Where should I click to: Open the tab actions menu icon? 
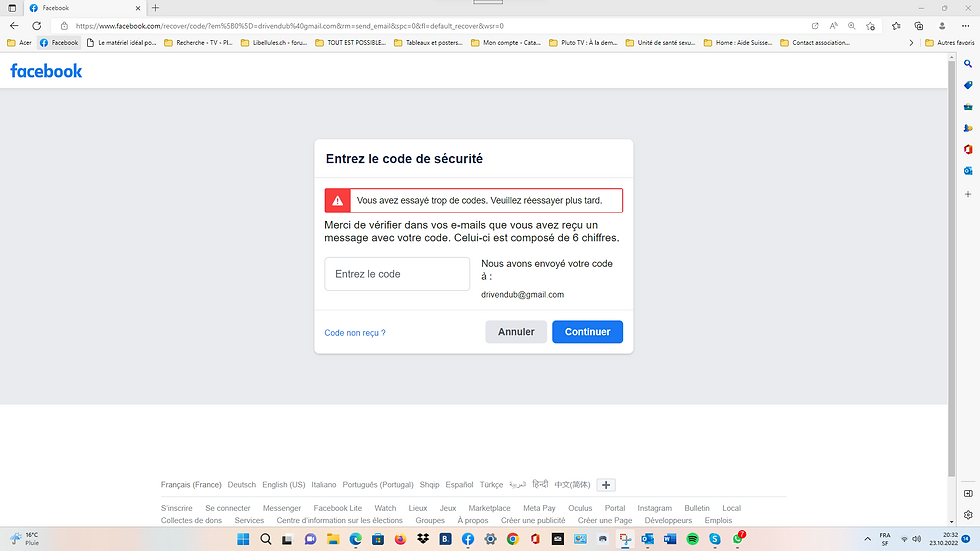(12, 8)
